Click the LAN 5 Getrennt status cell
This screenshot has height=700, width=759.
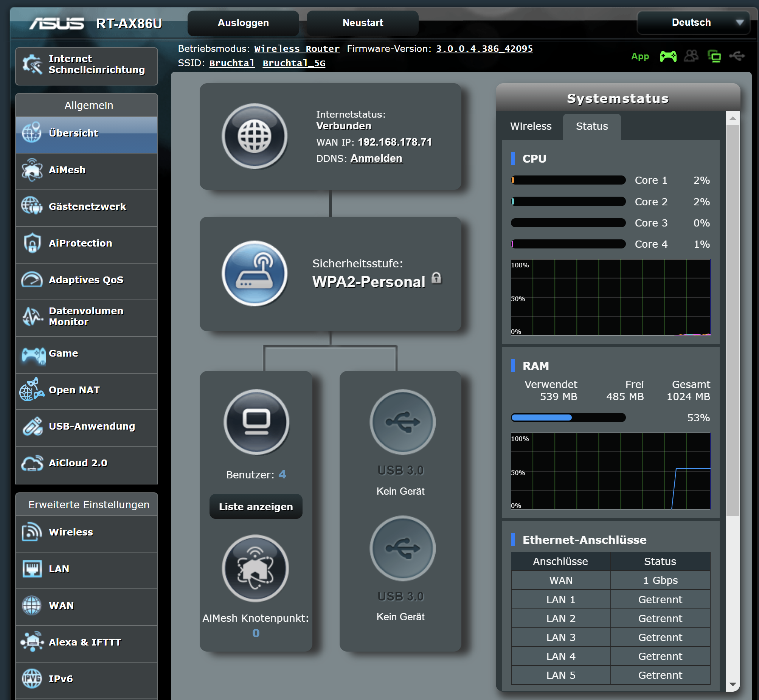tap(660, 675)
